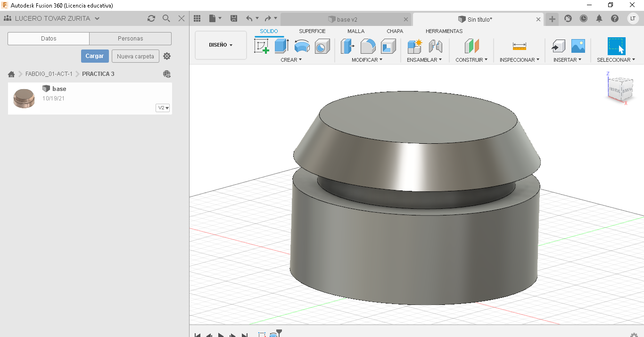Expand the SELECCIONAR menu
The width and height of the screenshot is (644, 337).
tap(616, 60)
